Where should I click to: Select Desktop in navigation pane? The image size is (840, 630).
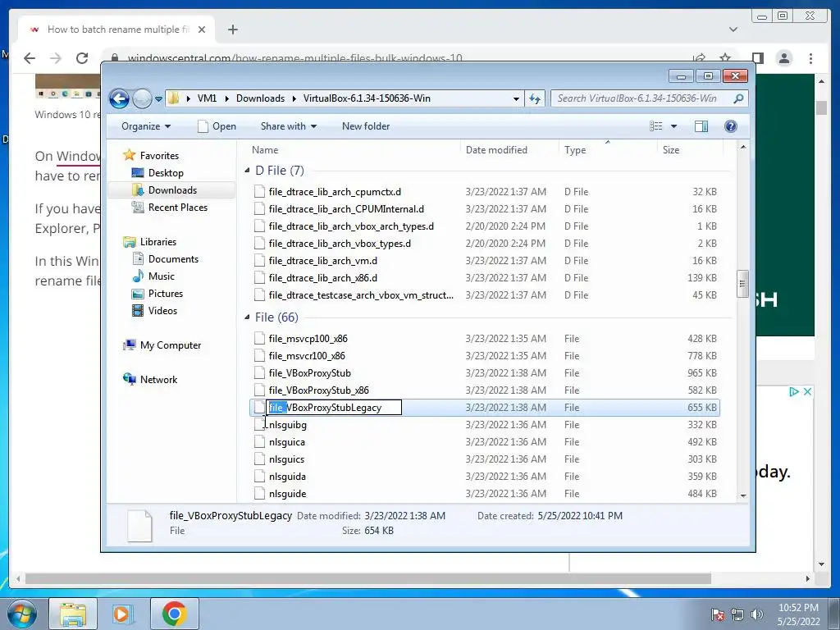pyautogui.click(x=166, y=173)
